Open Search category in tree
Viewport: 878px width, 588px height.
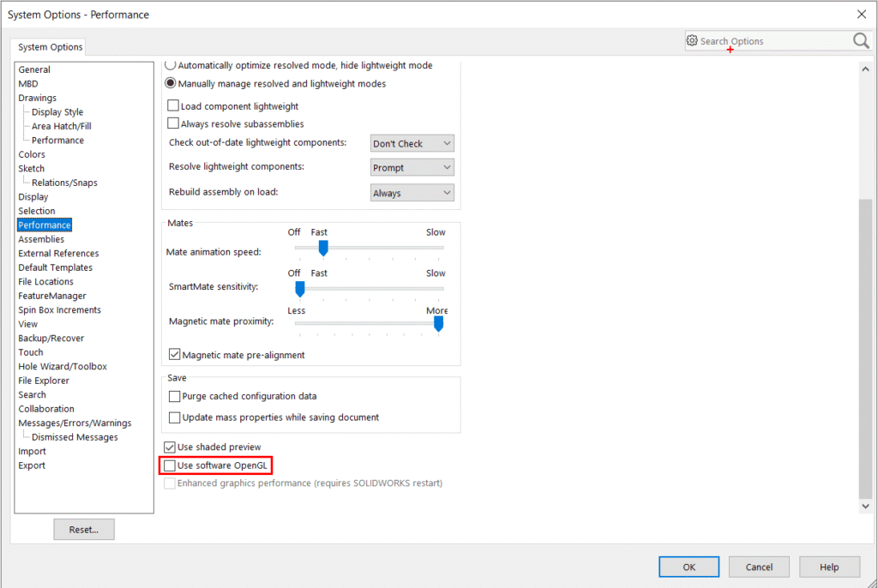coord(32,395)
